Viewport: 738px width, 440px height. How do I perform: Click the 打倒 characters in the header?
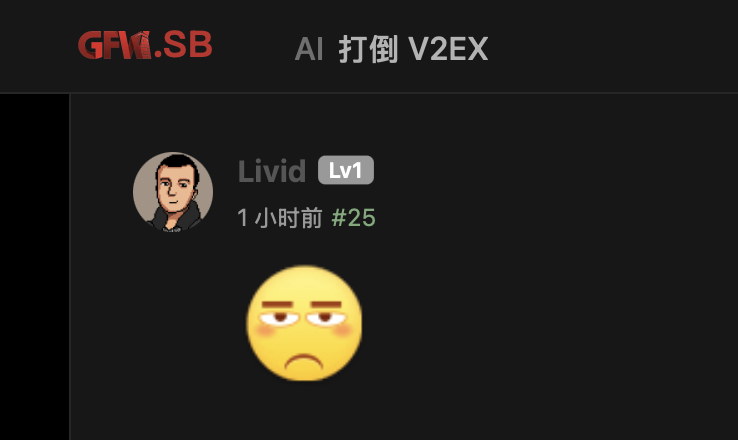click(x=369, y=49)
